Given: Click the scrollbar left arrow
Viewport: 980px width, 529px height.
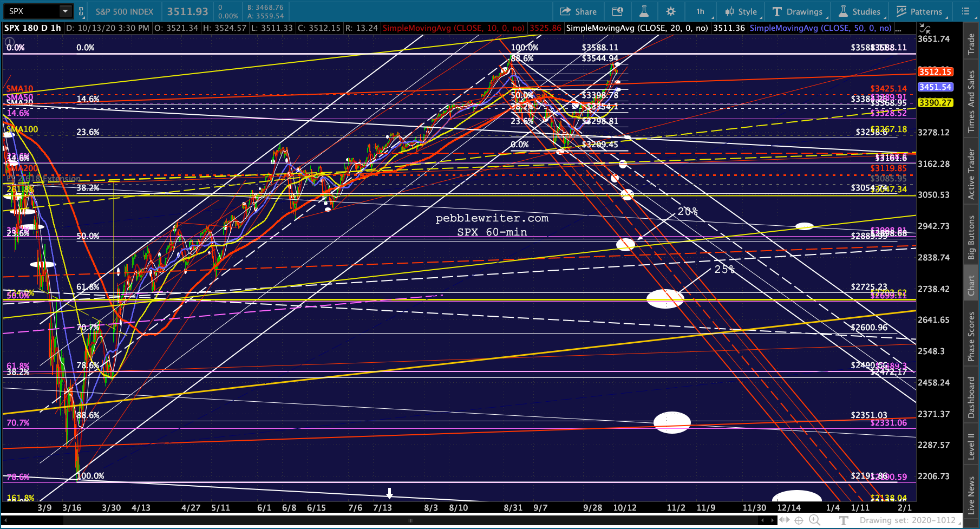Looking at the screenshot, I should [x=763, y=520].
